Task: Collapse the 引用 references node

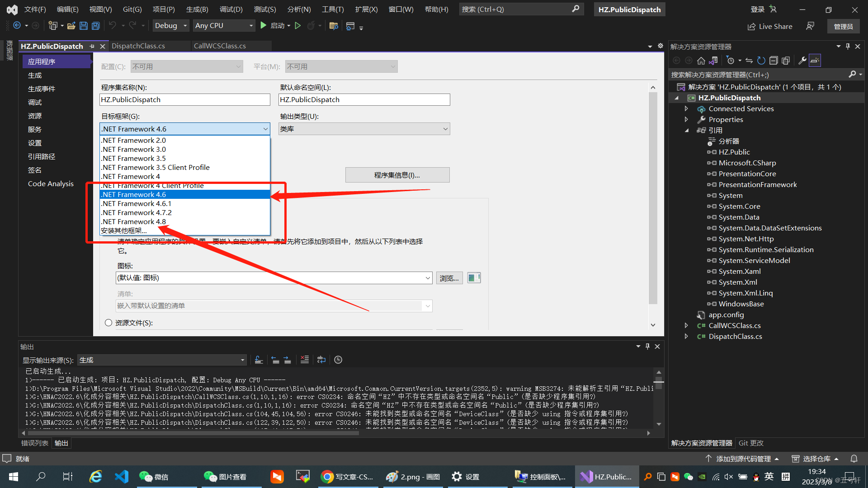Action: click(x=686, y=131)
